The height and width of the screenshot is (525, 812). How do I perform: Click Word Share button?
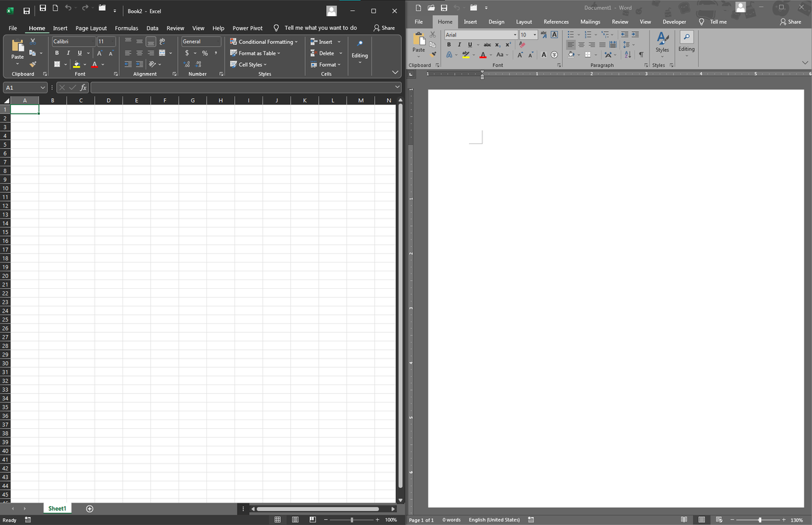point(790,22)
